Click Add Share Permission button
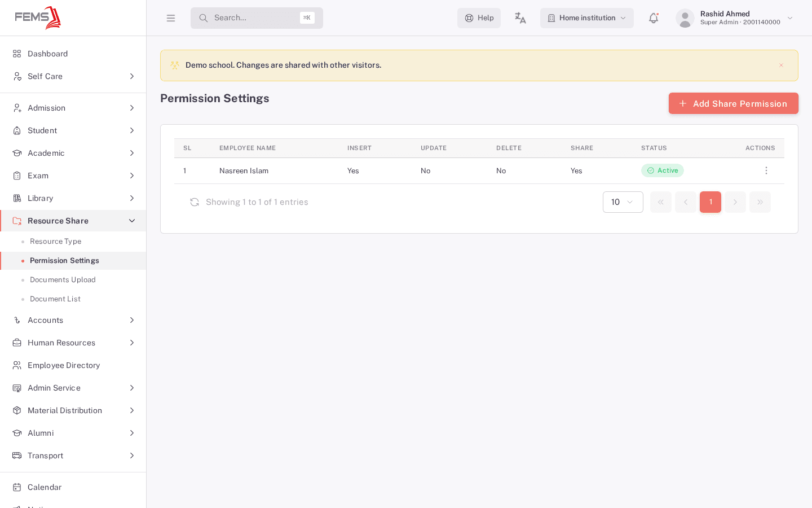This screenshot has height=508, width=812. 734,103
